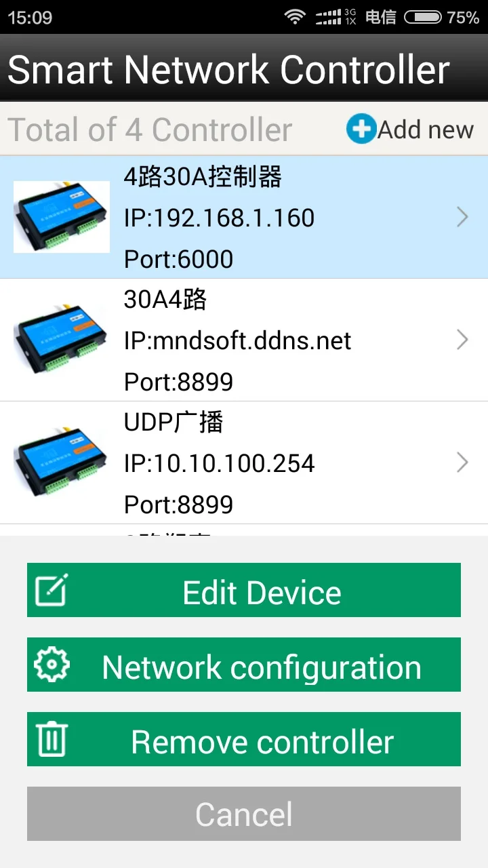Click the Add new text link
Viewport: 488px width, 868px height.
[426, 130]
